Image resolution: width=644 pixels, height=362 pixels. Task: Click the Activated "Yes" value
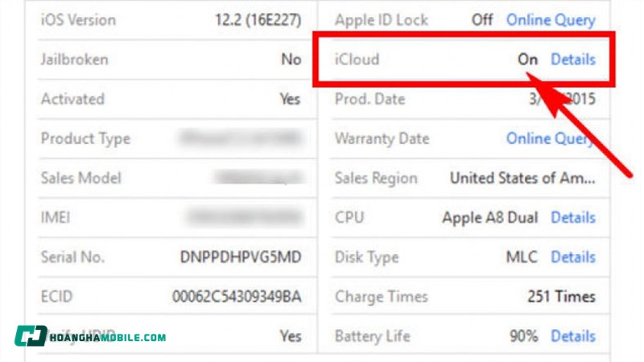[x=290, y=99]
